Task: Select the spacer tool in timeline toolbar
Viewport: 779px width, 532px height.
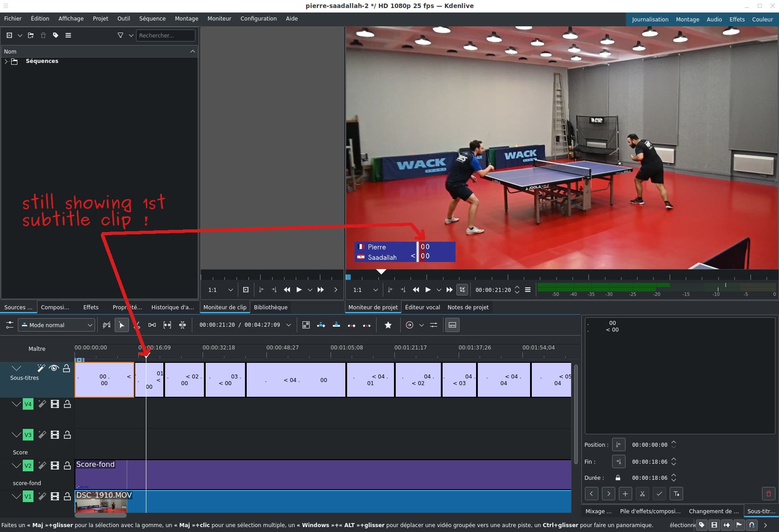Action: point(152,325)
